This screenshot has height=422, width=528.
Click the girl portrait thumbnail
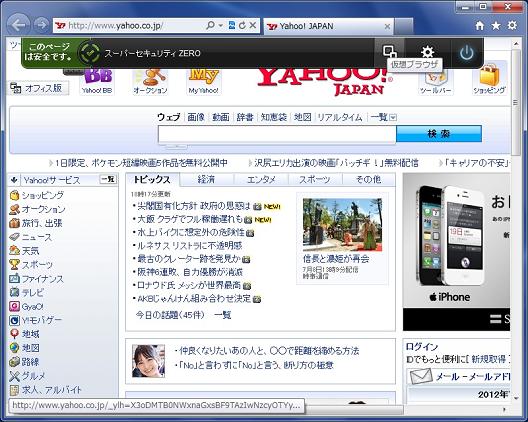point(148,361)
